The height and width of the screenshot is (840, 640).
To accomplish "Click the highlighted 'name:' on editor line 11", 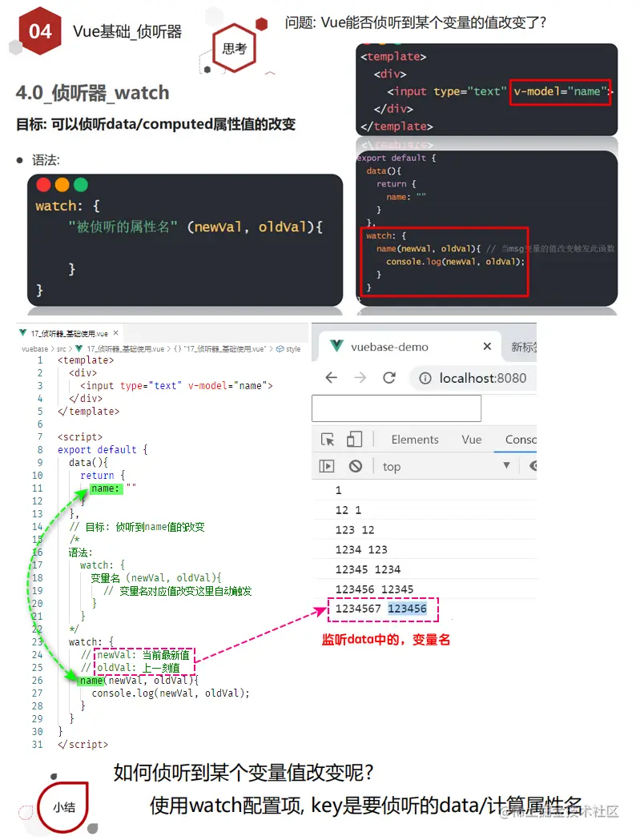I will (x=105, y=488).
